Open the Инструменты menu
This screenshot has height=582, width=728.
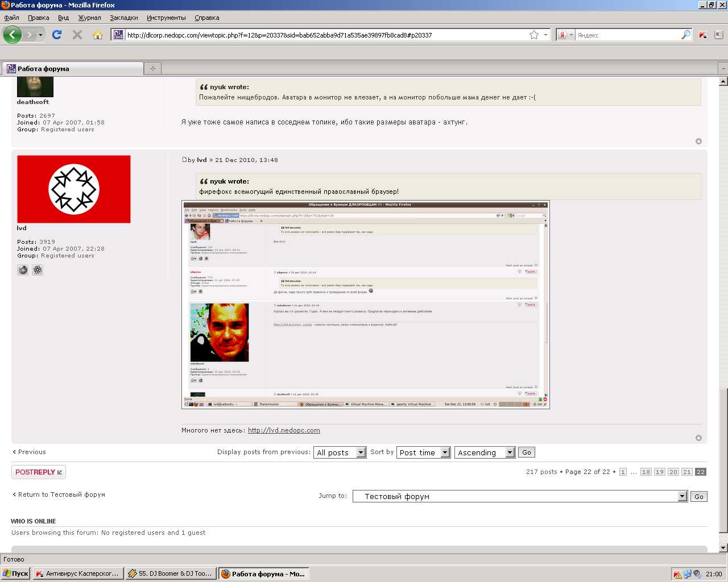166,18
